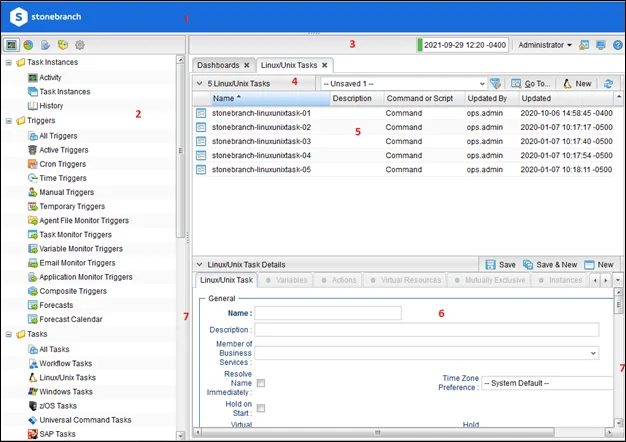
Task: Select the Linux/Unix Task details tab
Action: coord(226,280)
